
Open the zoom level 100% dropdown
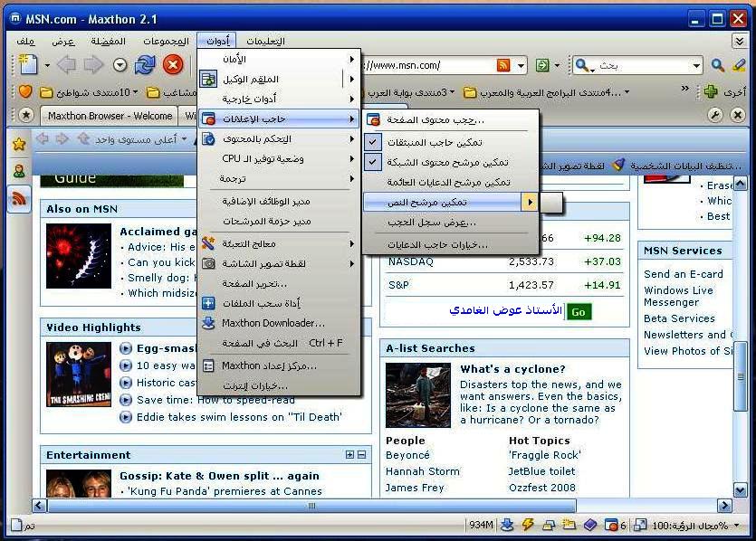736,525
